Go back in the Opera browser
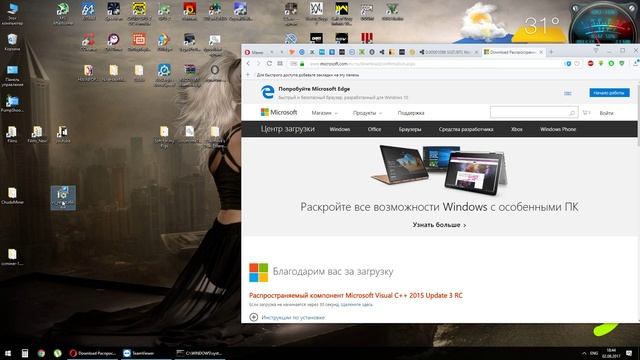The width and height of the screenshot is (640, 360). pyautogui.click(x=248, y=64)
